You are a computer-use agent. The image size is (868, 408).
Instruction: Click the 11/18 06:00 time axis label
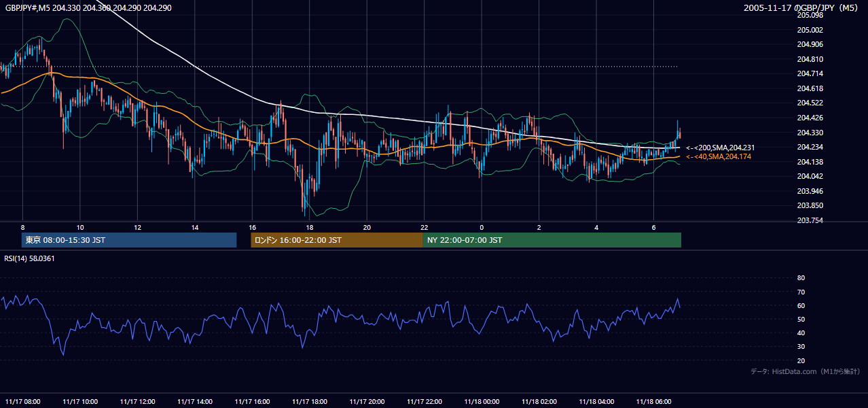pos(654,402)
